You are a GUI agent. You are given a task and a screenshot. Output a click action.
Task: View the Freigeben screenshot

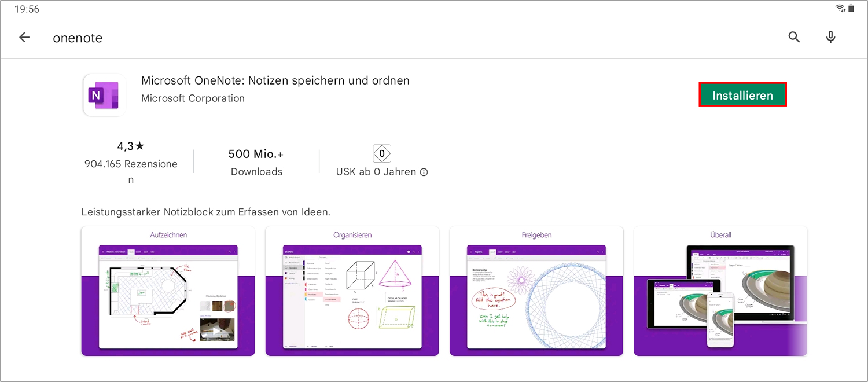[536, 291]
